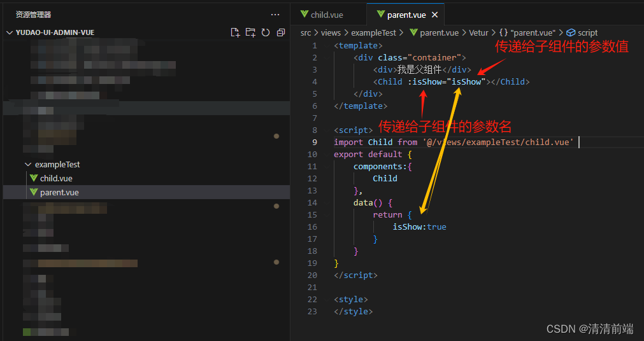Image resolution: width=644 pixels, height=341 pixels.
Task: Click line number 16 in the gutter
Action: [312, 227]
